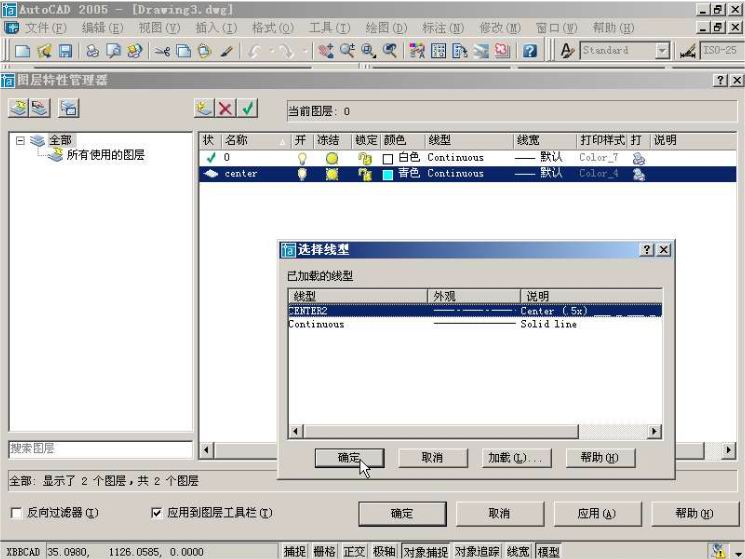
Task: Toggle the light bulb for center layer
Action: [x=302, y=174]
